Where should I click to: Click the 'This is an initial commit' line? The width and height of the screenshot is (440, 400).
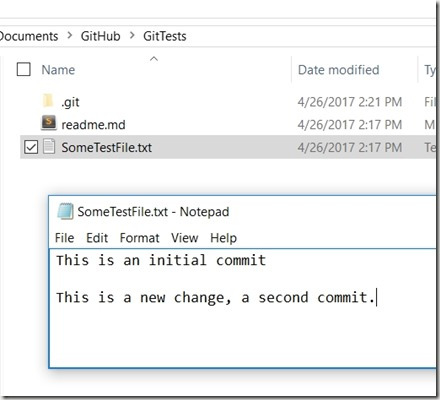(161, 260)
